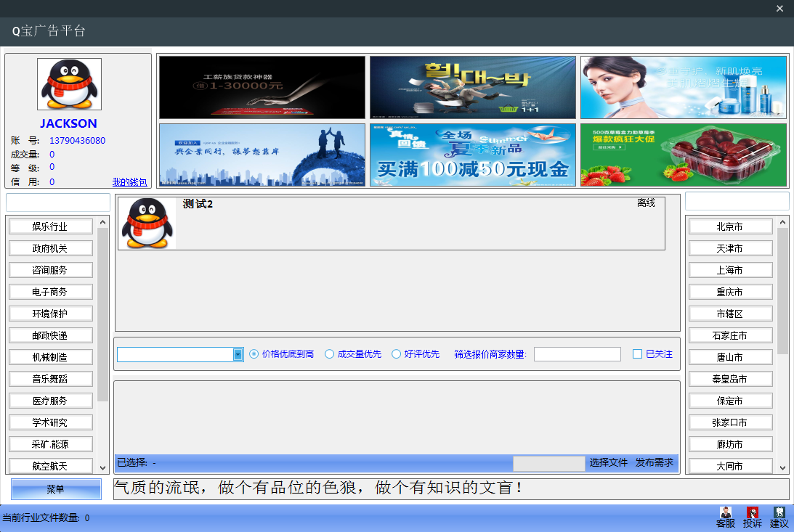Click the 筛选报价商家数量 input field
Viewport: 794px width, 532px height.
point(578,354)
